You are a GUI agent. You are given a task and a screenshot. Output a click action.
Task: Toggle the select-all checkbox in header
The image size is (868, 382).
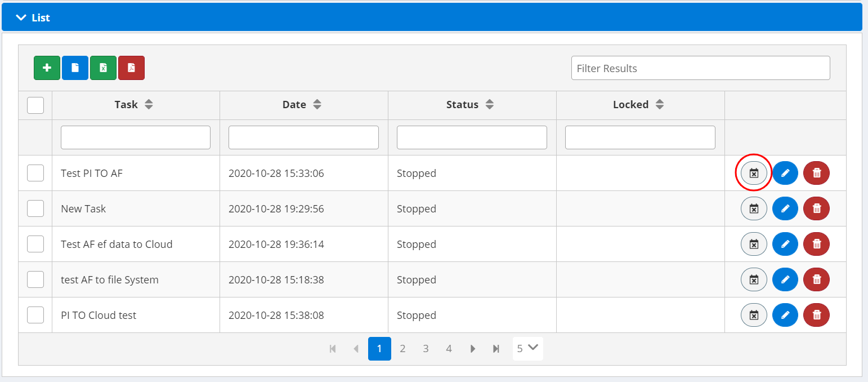35,105
